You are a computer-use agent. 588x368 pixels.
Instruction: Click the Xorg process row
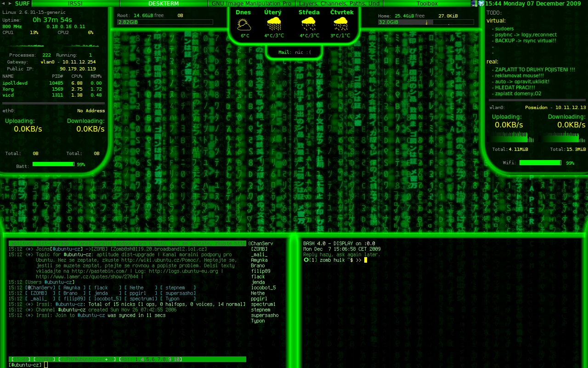pos(52,89)
